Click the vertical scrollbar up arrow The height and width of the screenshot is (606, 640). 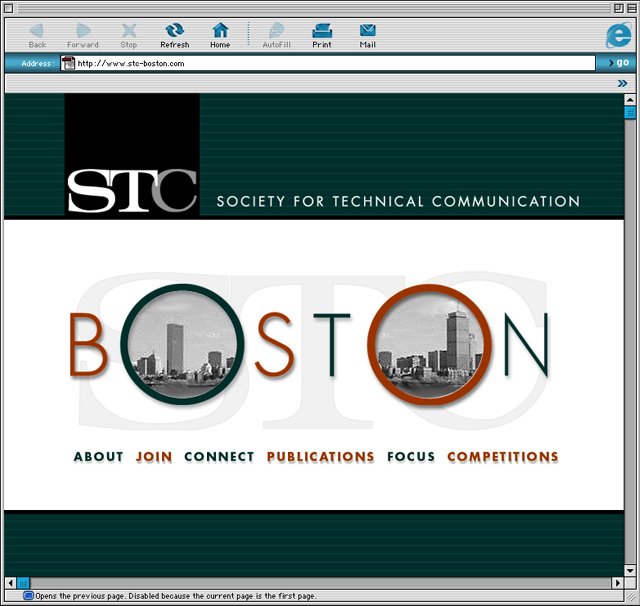[630, 100]
